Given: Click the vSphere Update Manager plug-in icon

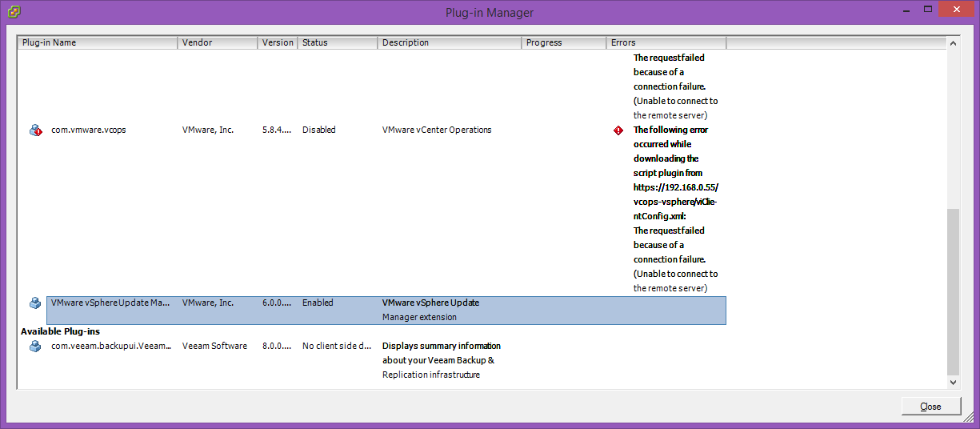Looking at the screenshot, I should [x=35, y=303].
